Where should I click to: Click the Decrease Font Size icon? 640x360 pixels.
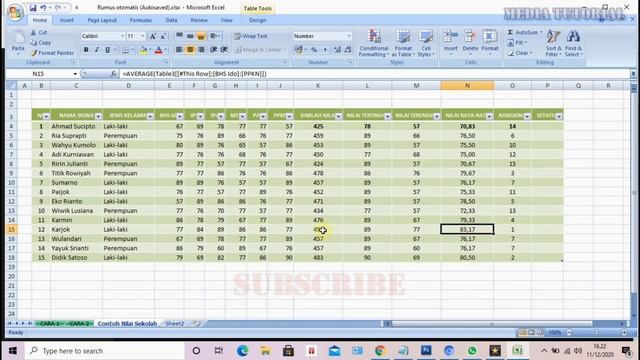click(163, 36)
